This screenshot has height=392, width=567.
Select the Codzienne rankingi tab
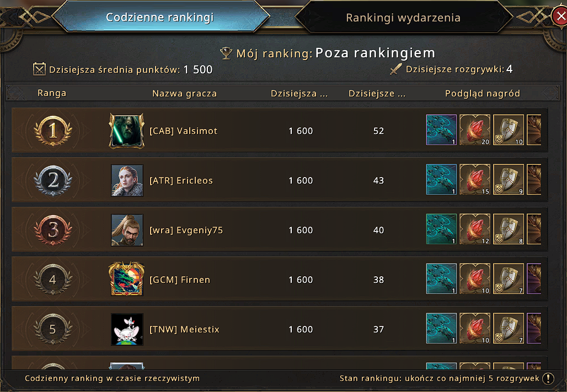coord(160,17)
